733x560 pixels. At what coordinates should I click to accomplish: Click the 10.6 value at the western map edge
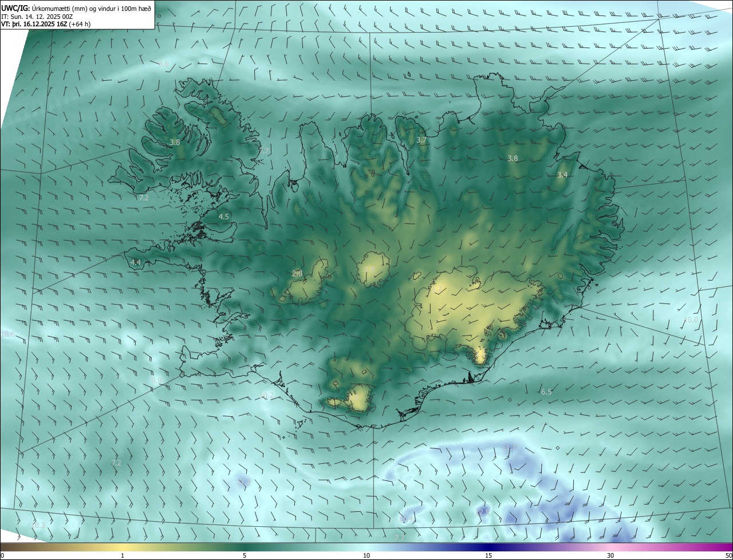pos(8,334)
